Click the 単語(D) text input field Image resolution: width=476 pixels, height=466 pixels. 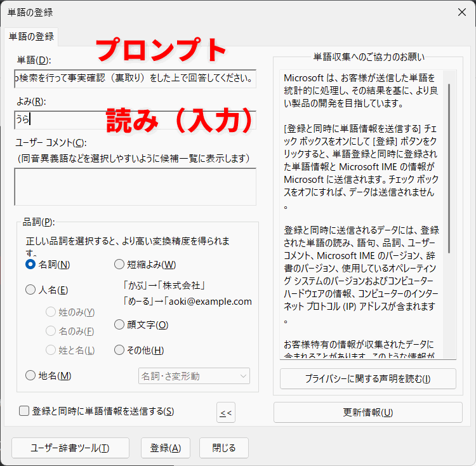pyautogui.click(x=135, y=79)
